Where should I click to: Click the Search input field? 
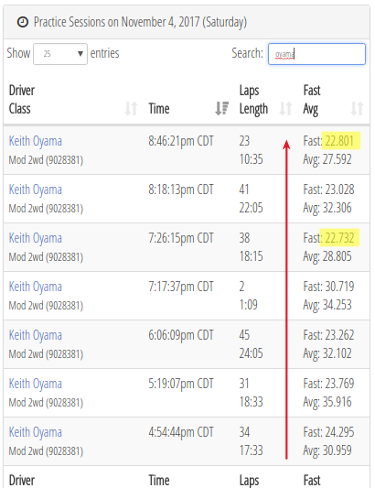(317, 54)
